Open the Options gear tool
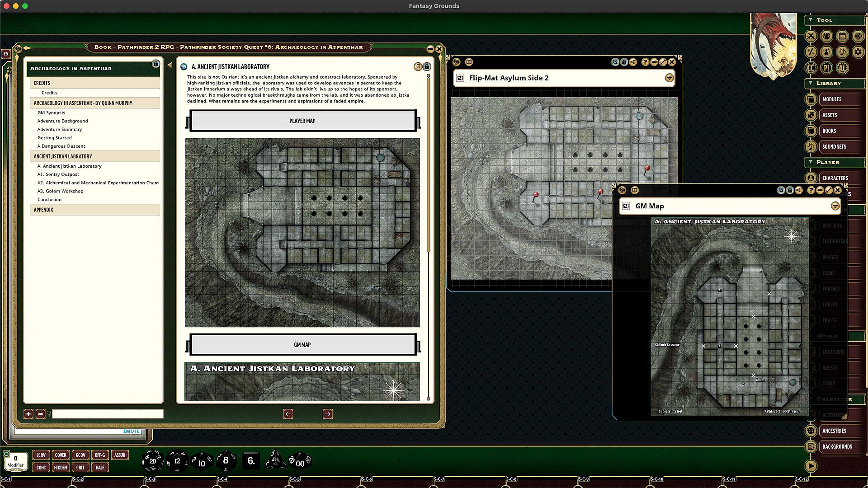 pyautogui.click(x=858, y=52)
